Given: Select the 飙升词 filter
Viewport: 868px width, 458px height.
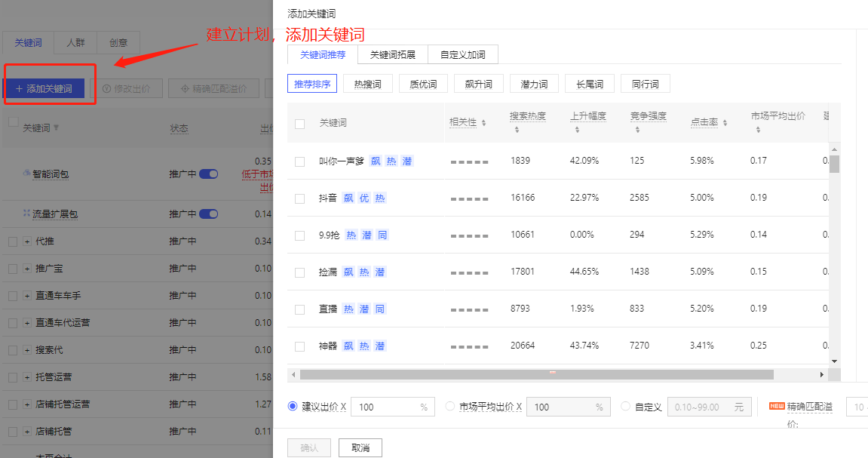Looking at the screenshot, I should 478,85.
